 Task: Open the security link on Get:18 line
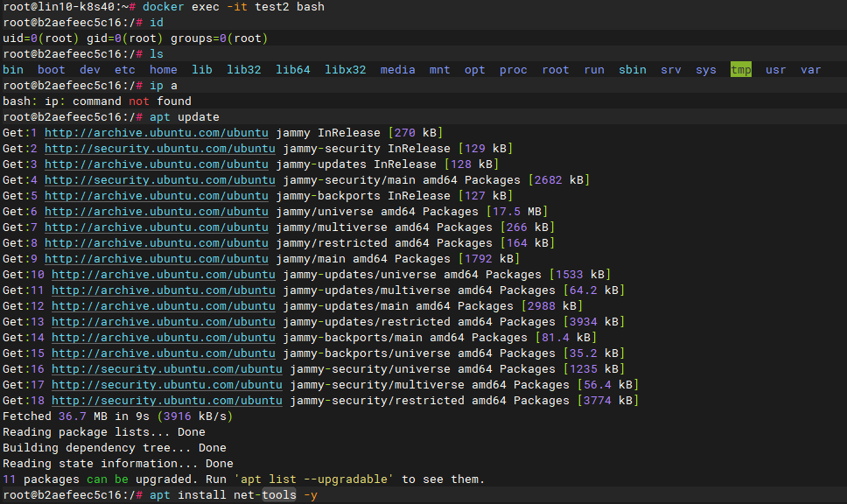[167, 400]
